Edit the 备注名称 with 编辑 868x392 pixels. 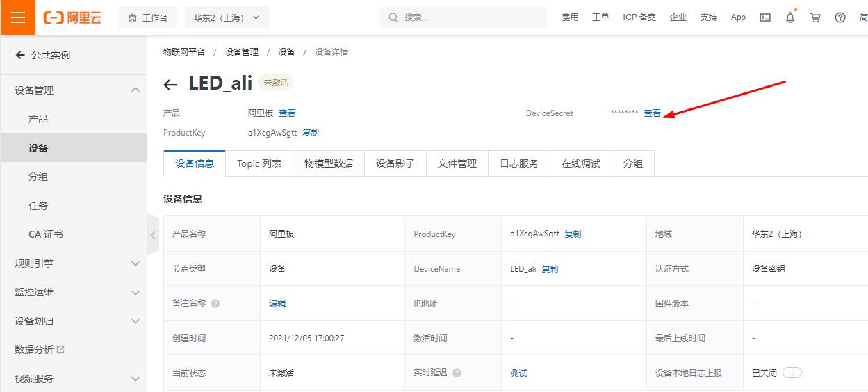pyautogui.click(x=277, y=304)
